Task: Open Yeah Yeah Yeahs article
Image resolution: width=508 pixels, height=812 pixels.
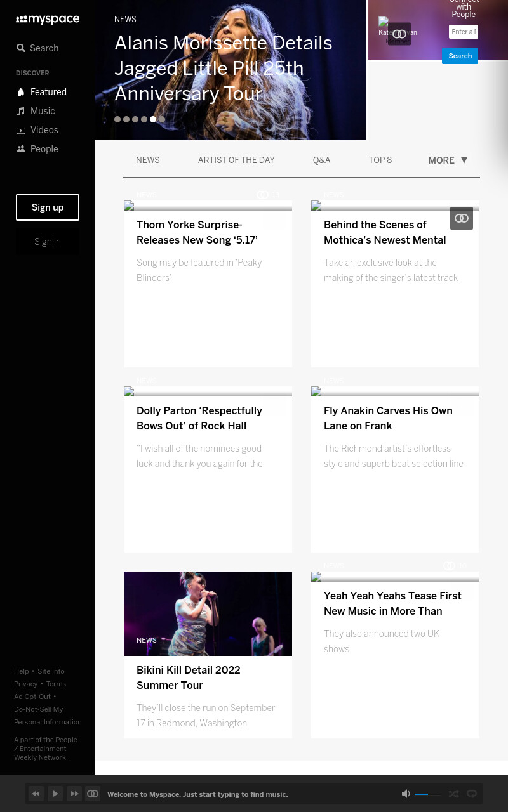Action: click(x=392, y=603)
